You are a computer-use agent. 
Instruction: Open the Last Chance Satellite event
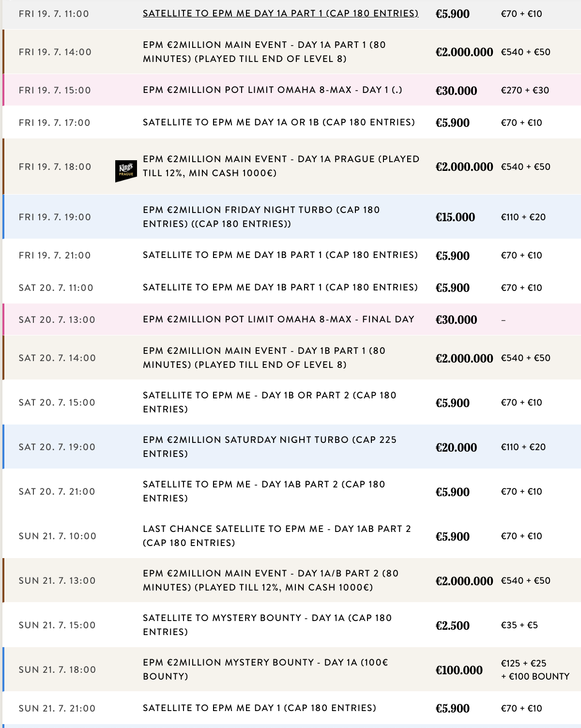[276, 536]
